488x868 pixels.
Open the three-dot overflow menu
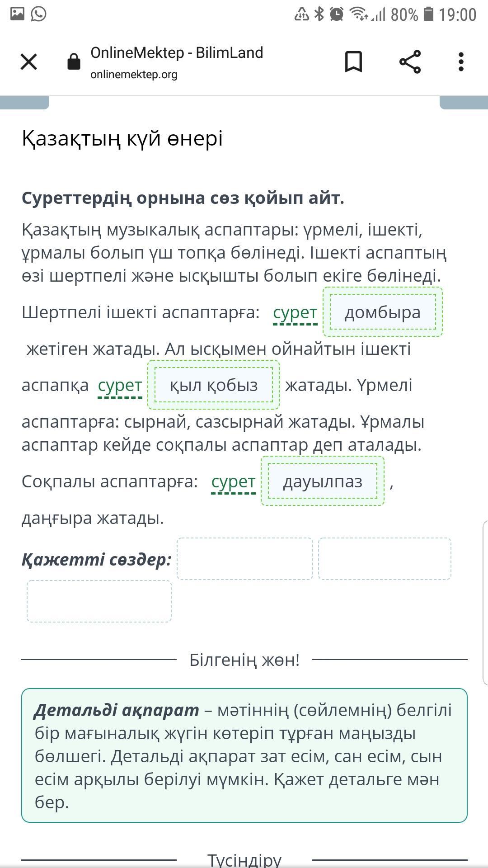pos(460,62)
